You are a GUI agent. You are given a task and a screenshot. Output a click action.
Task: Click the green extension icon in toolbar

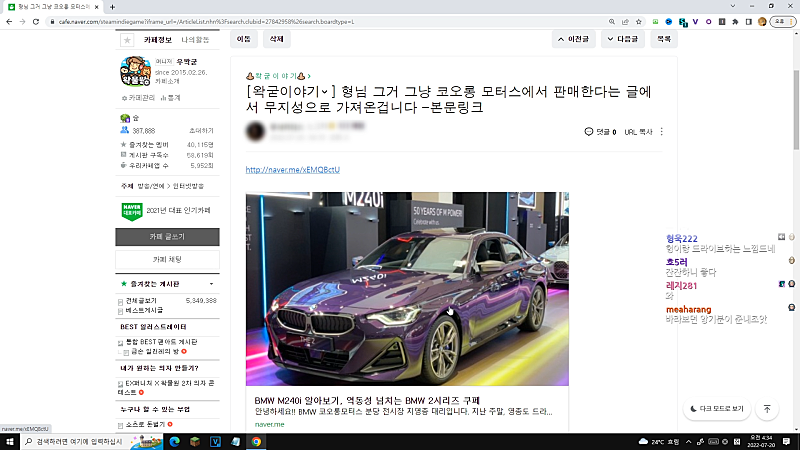(x=656, y=22)
